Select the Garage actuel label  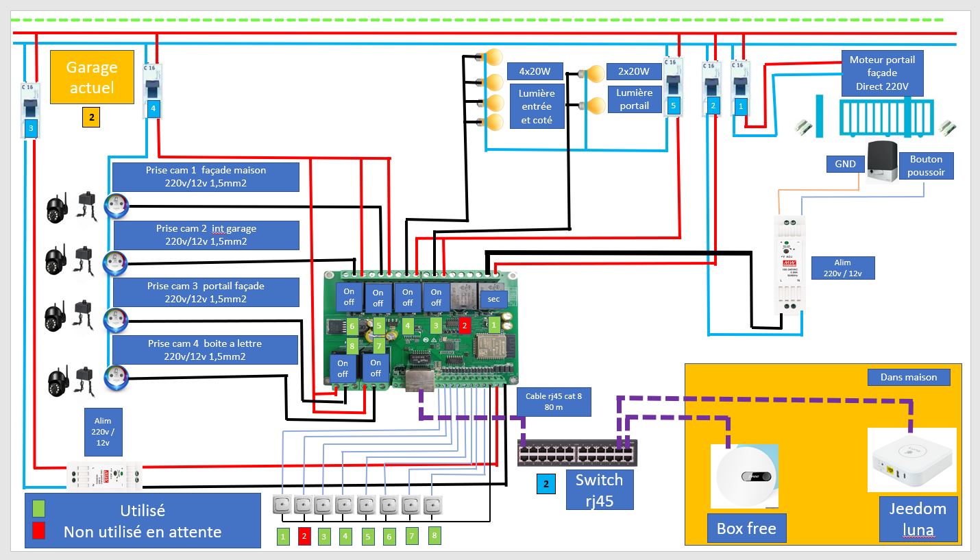click(92, 77)
